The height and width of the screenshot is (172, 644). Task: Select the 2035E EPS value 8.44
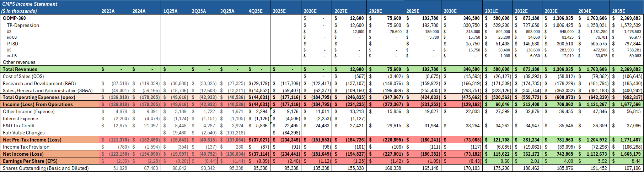[636, 161]
